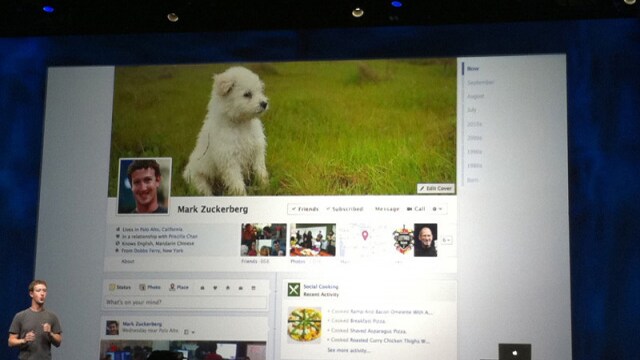Open audience selector on the Wednesday post
The height and width of the screenshot is (360, 640).
[189, 332]
